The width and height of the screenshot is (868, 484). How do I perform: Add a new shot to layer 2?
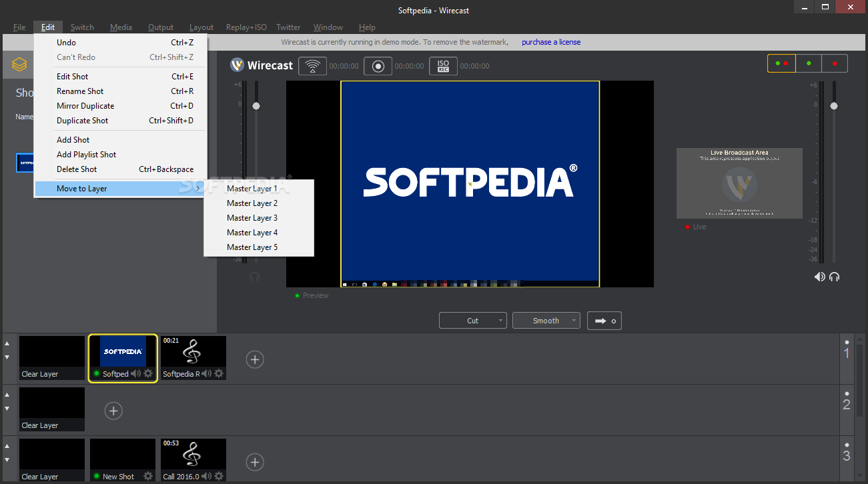pos(113,411)
